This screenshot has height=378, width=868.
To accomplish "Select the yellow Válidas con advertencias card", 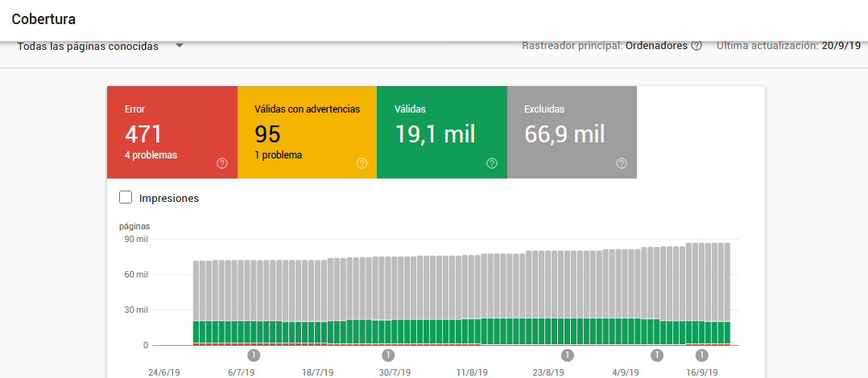I will tap(308, 132).
